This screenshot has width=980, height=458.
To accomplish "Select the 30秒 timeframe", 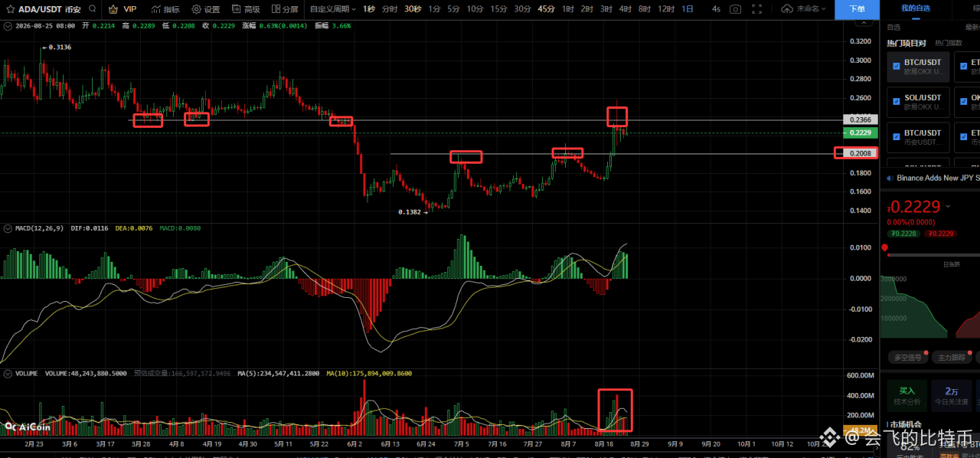I will [x=413, y=9].
